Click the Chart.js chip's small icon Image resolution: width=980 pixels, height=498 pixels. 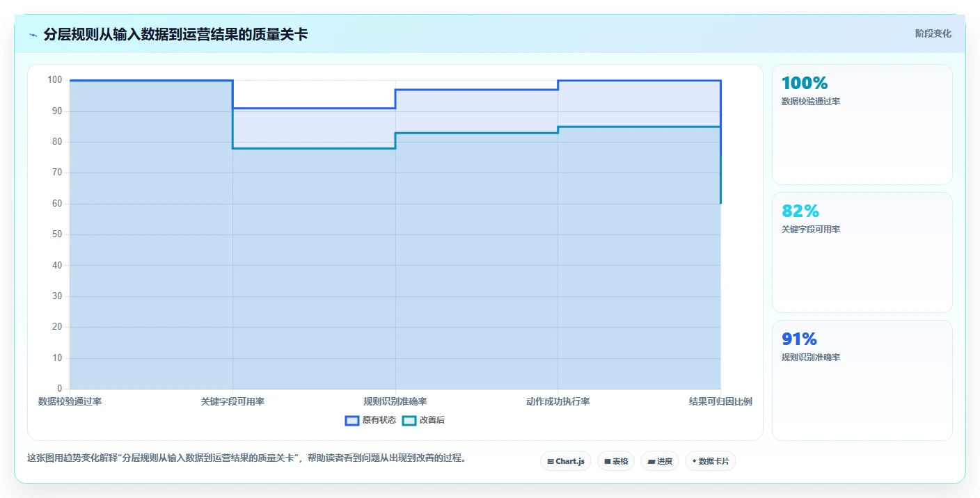551,461
